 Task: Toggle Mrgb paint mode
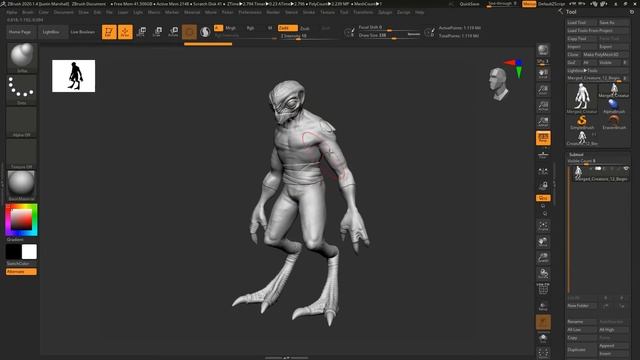click(231, 28)
